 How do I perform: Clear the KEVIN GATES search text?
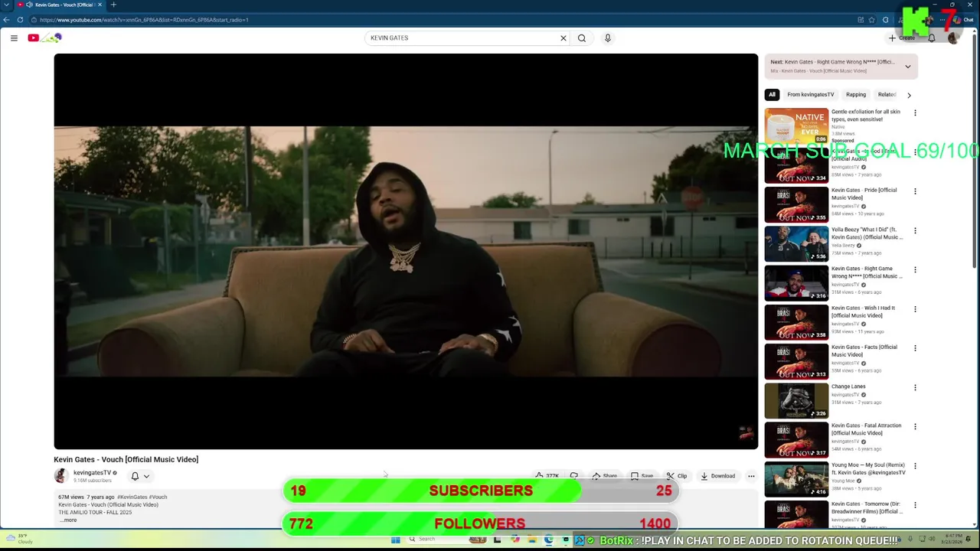pyautogui.click(x=563, y=37)
